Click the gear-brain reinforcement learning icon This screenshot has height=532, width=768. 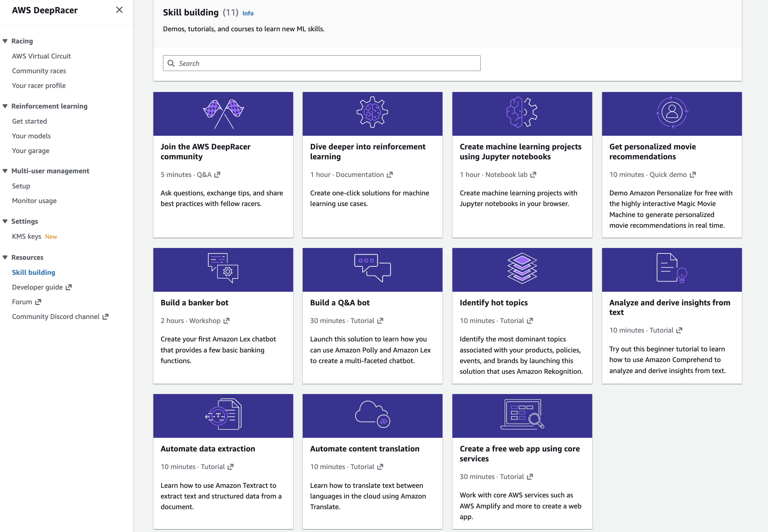[372, 112]
